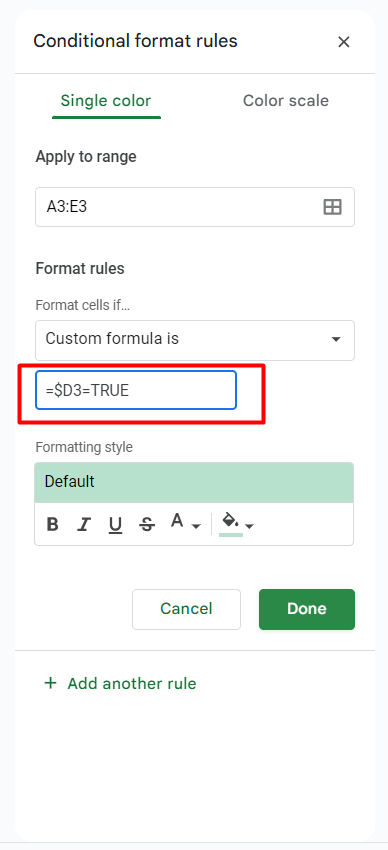
Task: Click Add another rule link
Action: (x=132, y=684)
